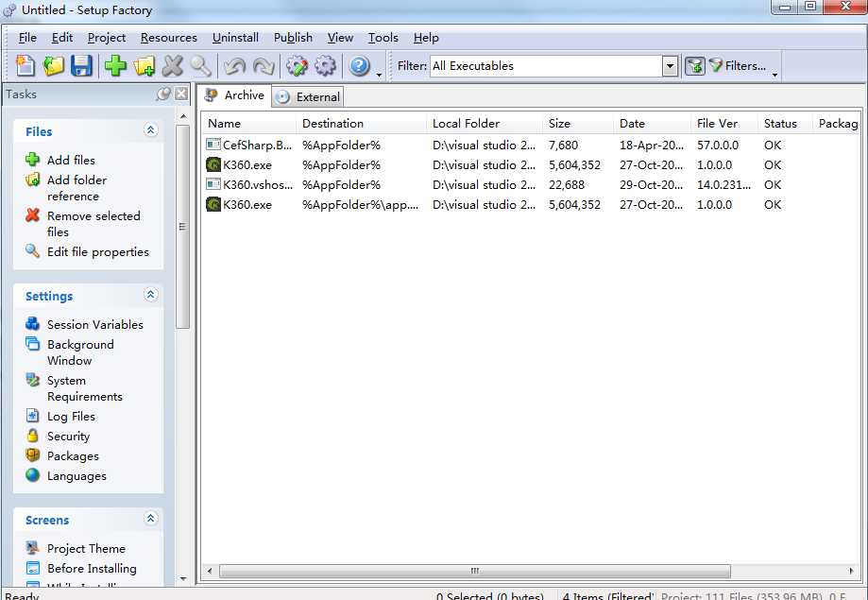Image resolution: width=868 pixels, height=600 pixels.
Task: Sort by the Destination column header
Action: 362,124
